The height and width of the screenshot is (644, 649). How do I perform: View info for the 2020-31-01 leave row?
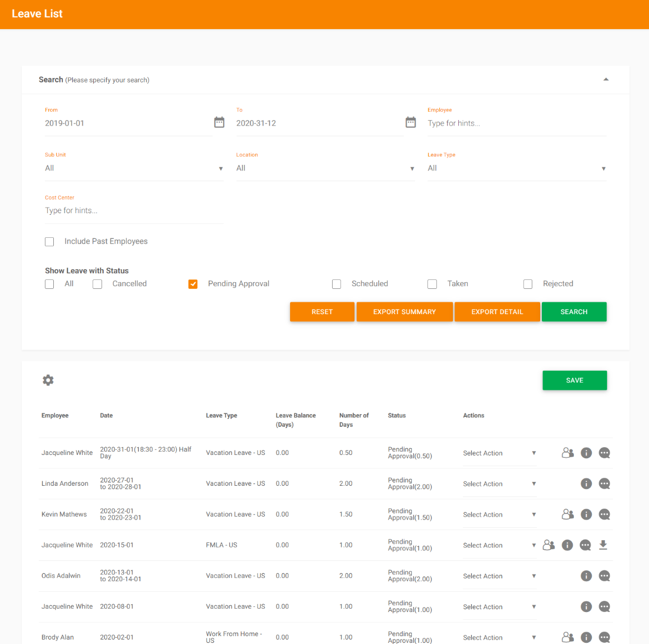586,453
